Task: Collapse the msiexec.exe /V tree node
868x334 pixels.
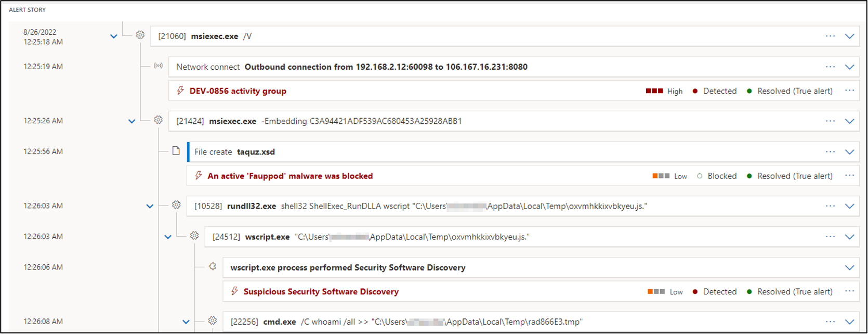Action: 114,36
